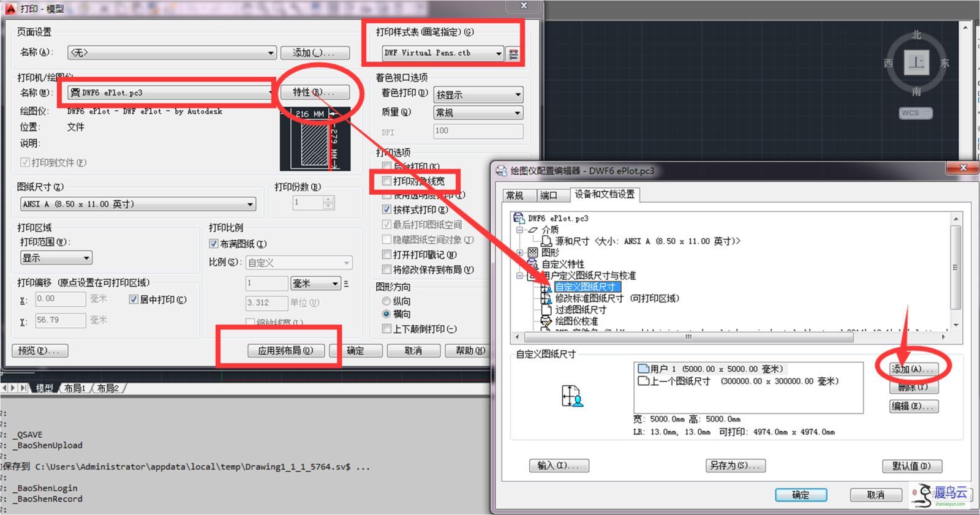This screenshot has height=515, width=980.
Task: Select 用户 1 (5000.00 x 5000.00) list entry
Action: click(717, 369)
